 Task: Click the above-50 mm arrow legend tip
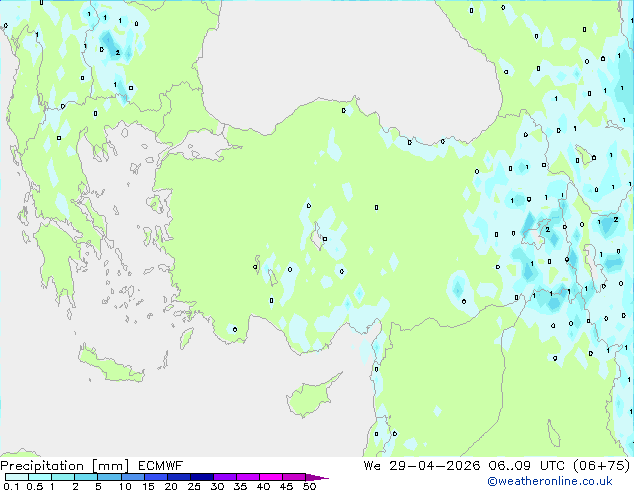[x=317, y=477]
